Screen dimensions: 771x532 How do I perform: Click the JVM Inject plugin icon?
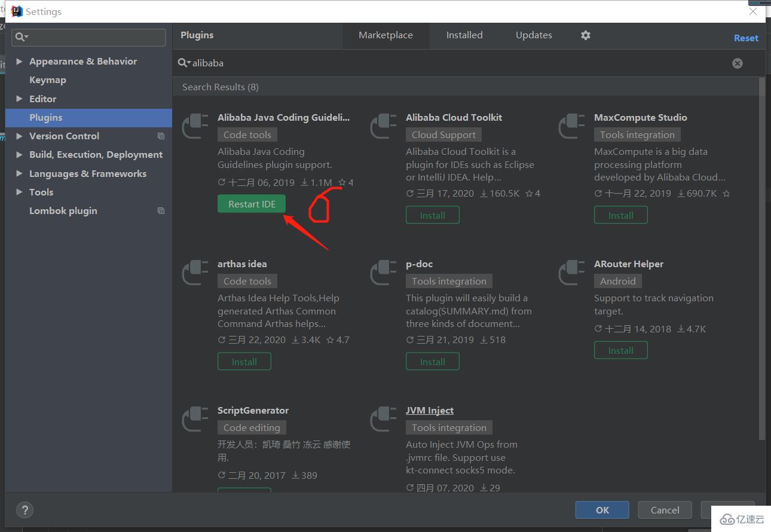click(x=384, y=419)
